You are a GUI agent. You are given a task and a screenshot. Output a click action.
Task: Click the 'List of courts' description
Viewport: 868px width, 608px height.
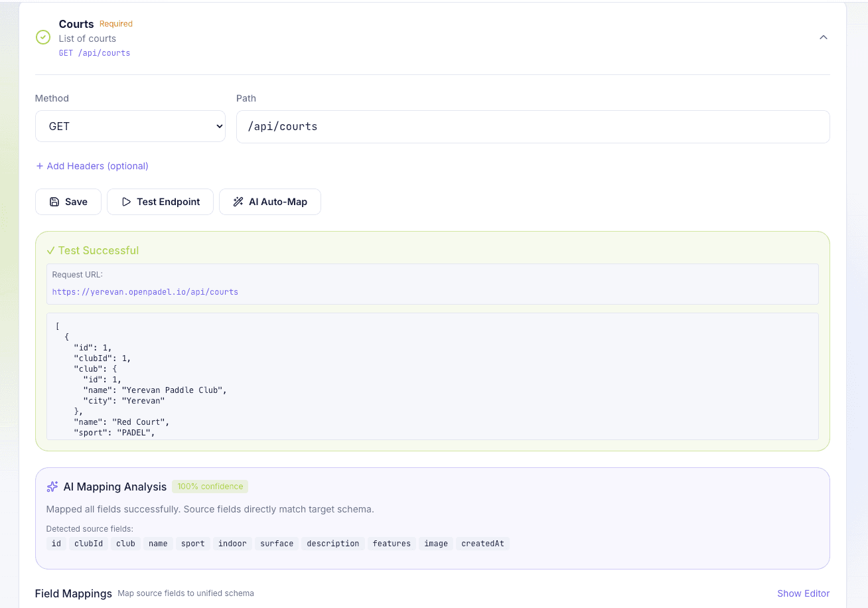point(88,38)
